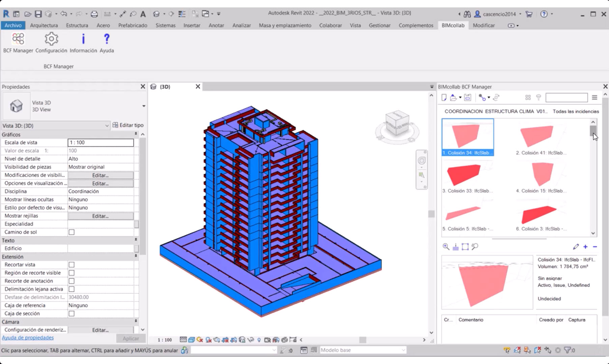Switch to the Modificar ribbon tab
Image resolution: width=609 pixels, height=364 pixels.
(x=484, y=25)
